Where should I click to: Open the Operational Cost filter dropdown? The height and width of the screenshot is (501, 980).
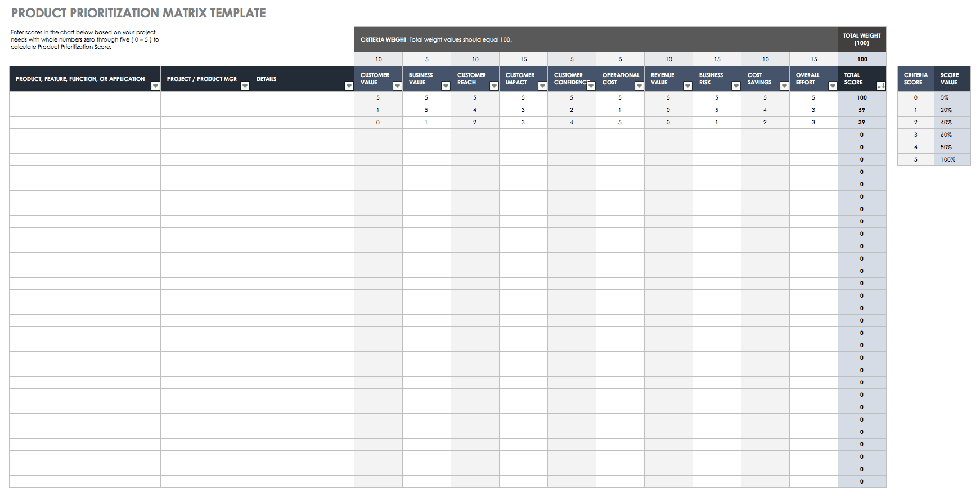639,86
